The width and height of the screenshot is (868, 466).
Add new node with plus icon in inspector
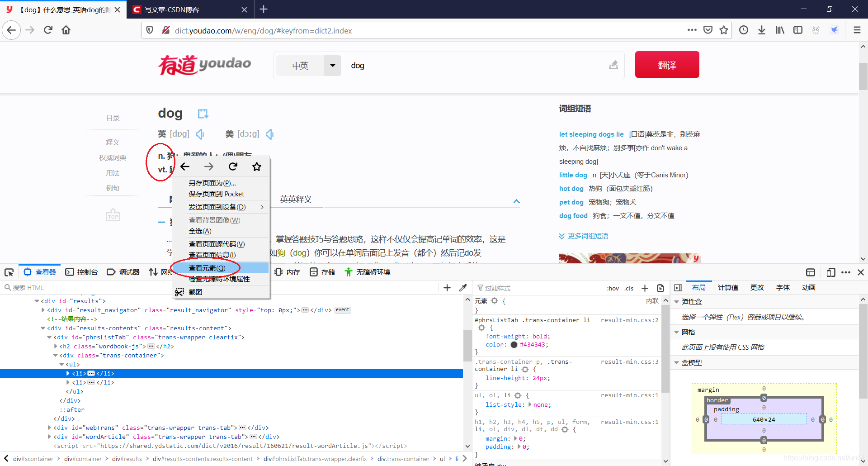447,288
